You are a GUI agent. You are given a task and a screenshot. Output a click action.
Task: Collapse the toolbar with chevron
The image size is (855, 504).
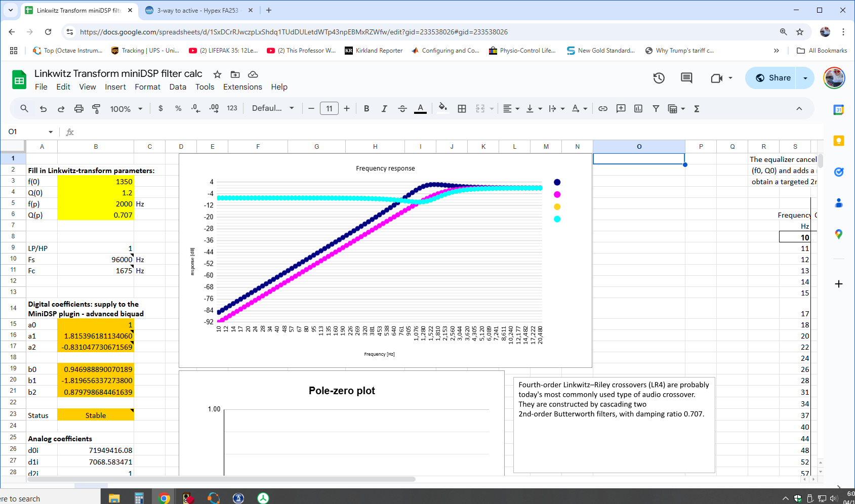tap(799, 108)
